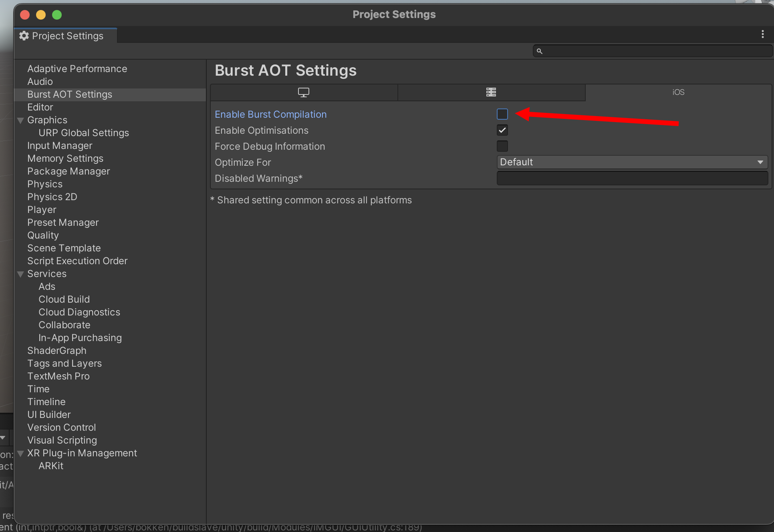Open the Optimize For dropdown
774x532 pixels.
(x=632, y=163)
